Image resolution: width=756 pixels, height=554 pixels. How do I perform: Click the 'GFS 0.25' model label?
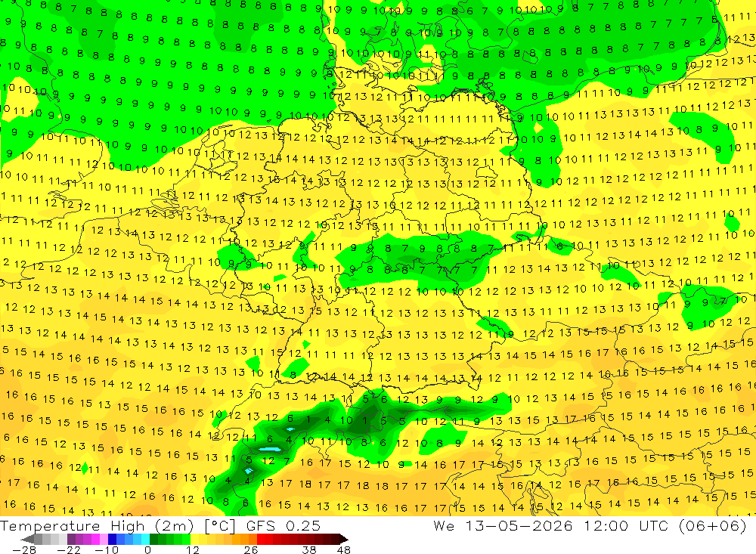click(283, 525)
